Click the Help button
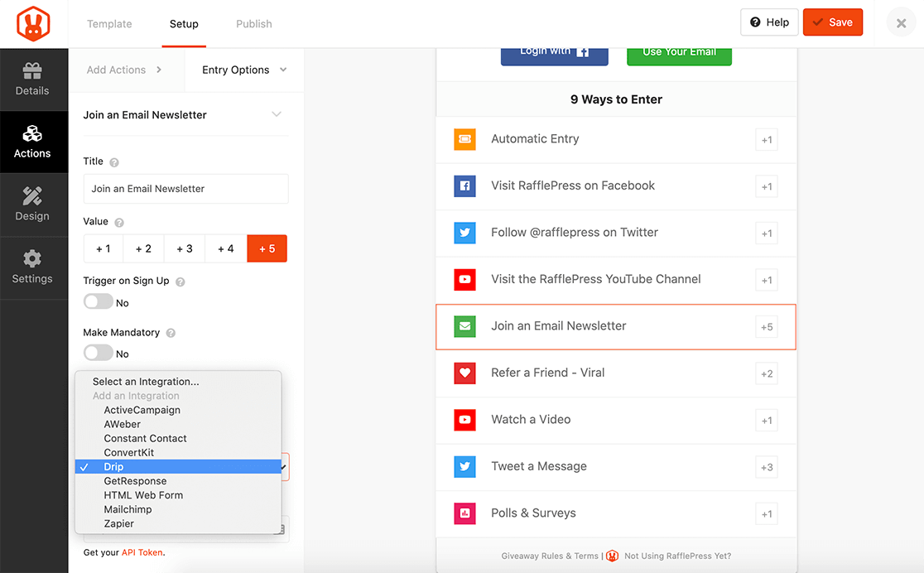 [769, 22]
